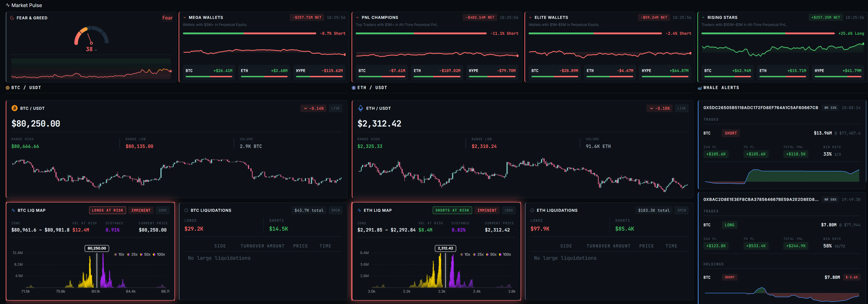
Task: Collapse the Mega Wallets card chevron
Action: tap(185, 17)
